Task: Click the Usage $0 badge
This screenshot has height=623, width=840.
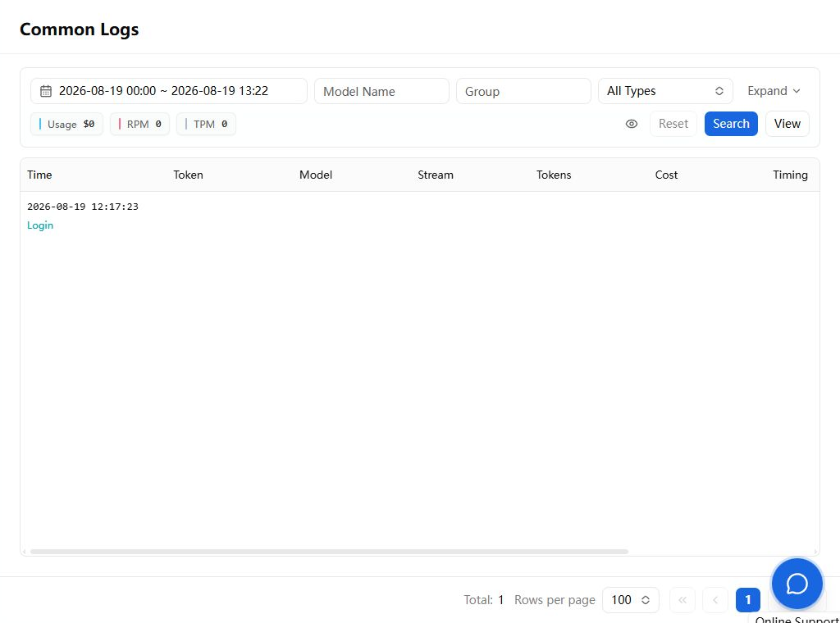Action: tap(66, 124)
